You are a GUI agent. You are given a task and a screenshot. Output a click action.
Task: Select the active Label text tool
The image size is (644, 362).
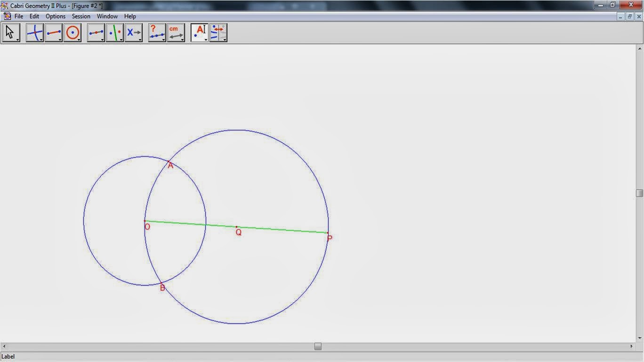pyautogui.click(x=200, y=33)
